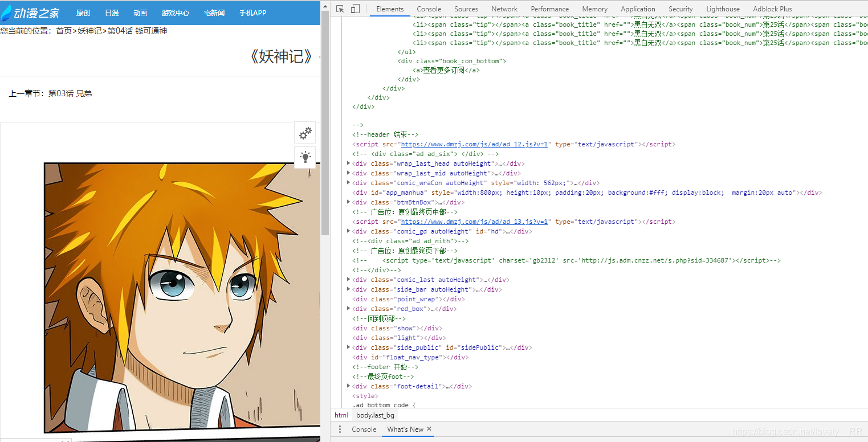This screenshot has height=442, width=868.
Task: Select the app_manhua div line
Action: tap(587, 193)
